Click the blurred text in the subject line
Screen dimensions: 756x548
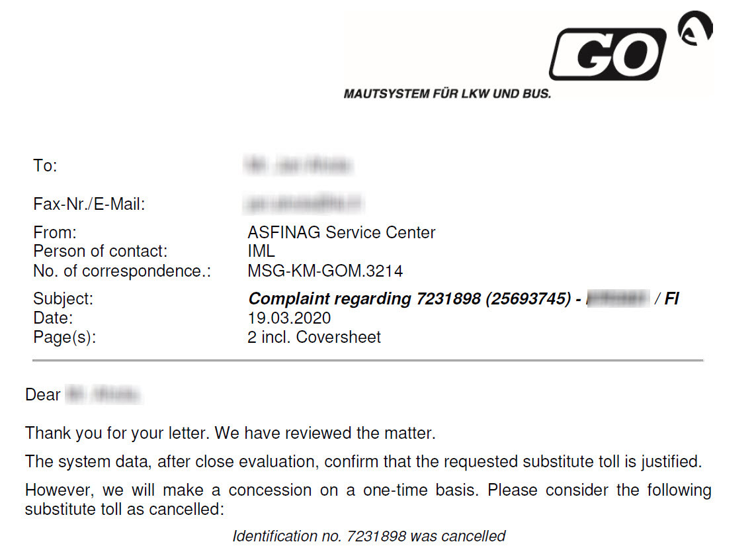[616, 298]
